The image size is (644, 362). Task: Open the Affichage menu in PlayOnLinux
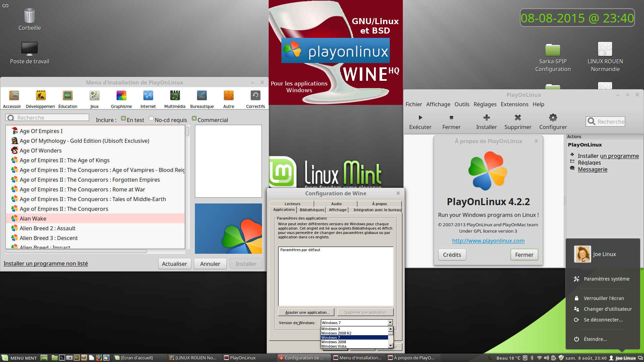click(x=438, y=105)
